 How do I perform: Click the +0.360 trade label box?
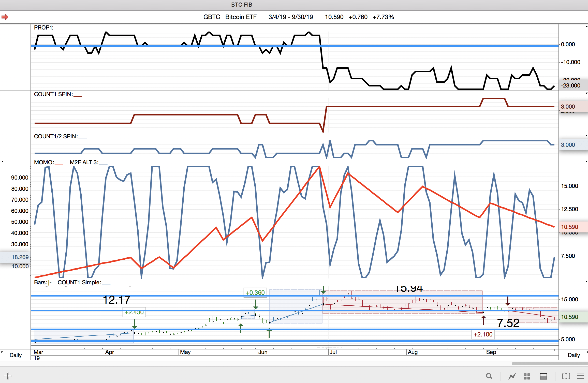tap(255, 293)
